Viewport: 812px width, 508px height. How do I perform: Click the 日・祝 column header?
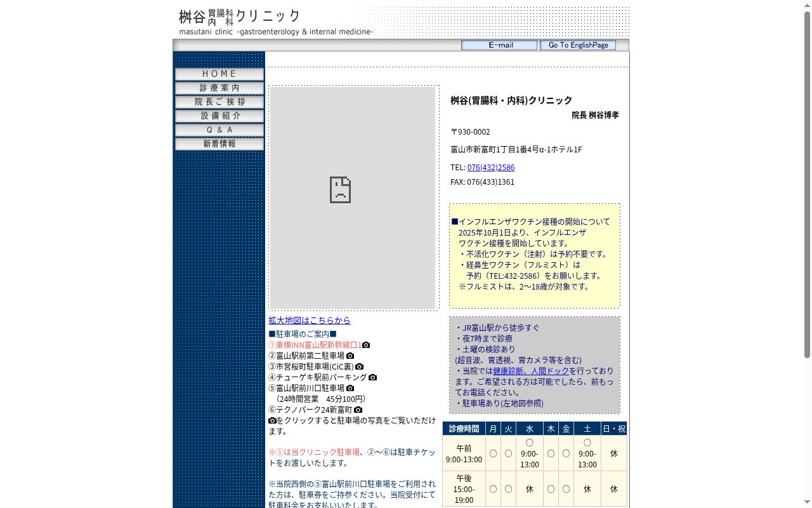613,429
